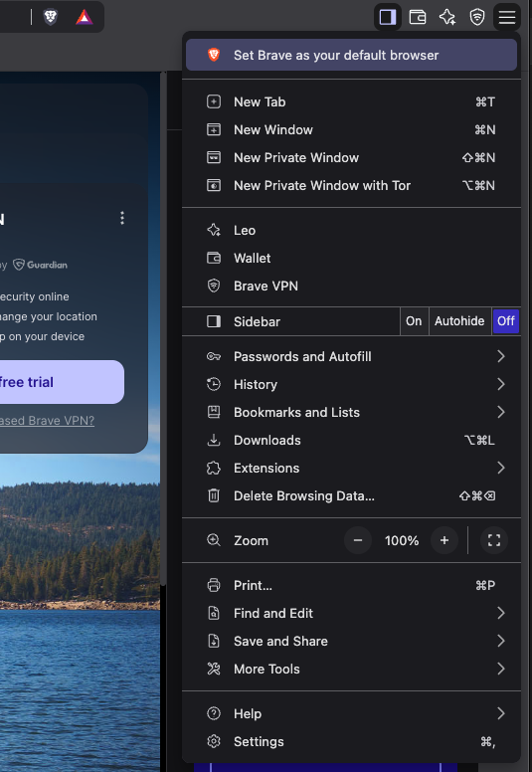Image resolution: width=532 pixels, height=772 pixels.
Task: Click the Downloads arrow icon
Action: [214, 440]
